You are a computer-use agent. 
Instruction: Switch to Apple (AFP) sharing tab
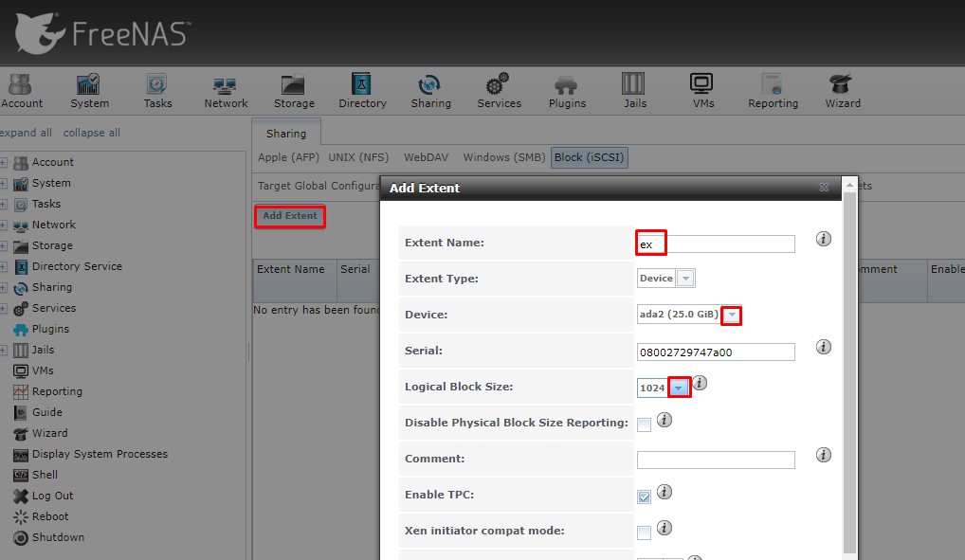tap(288, 157)
